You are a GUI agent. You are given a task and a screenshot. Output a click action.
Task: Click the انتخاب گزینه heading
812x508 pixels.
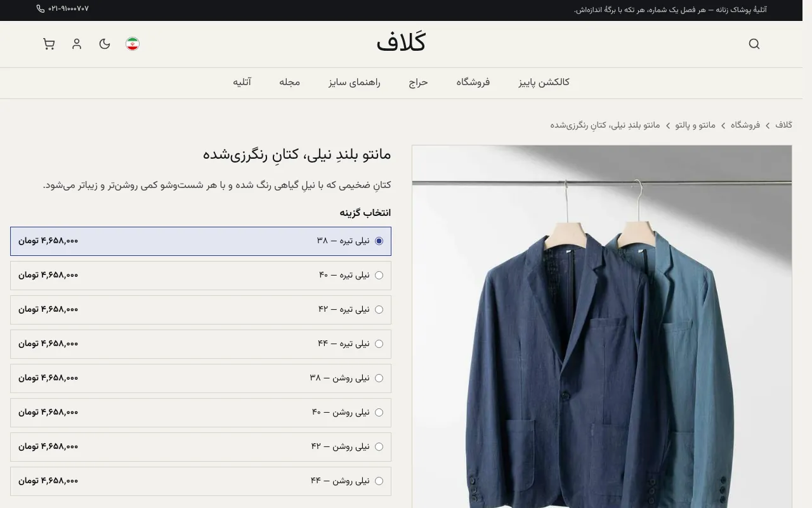point(365,213)
